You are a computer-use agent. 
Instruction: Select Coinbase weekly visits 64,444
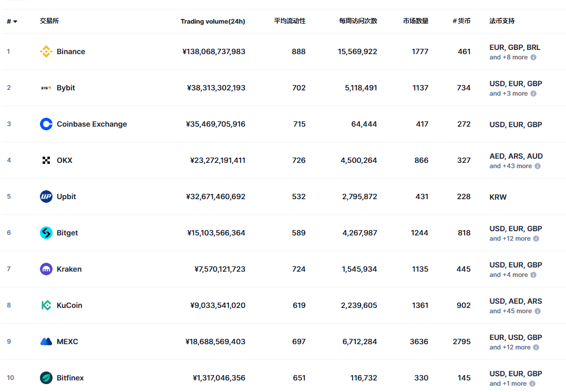pyautogui.click(x=364, y=124)
